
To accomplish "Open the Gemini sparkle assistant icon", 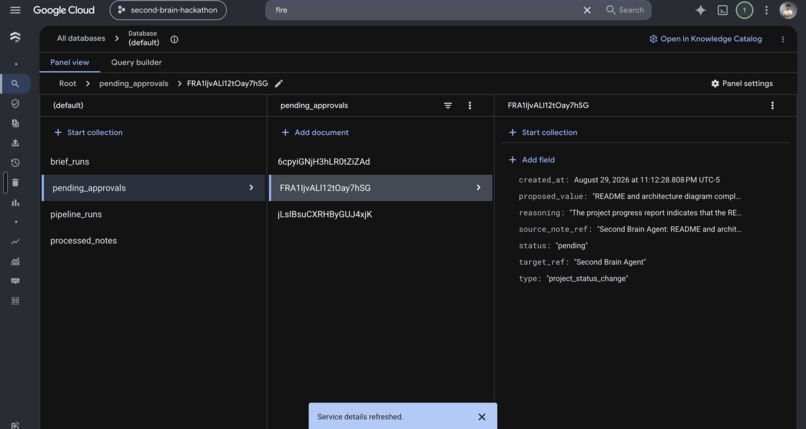I will tap(700, 10).
